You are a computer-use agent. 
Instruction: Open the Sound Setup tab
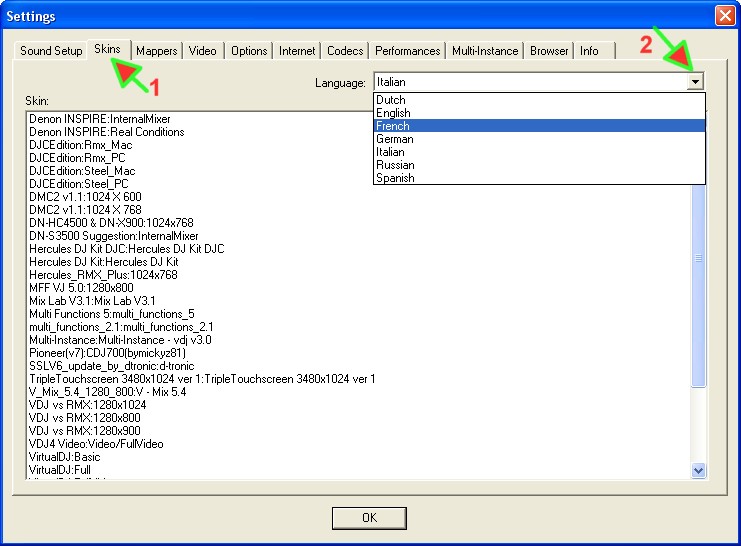click(51, 51)
